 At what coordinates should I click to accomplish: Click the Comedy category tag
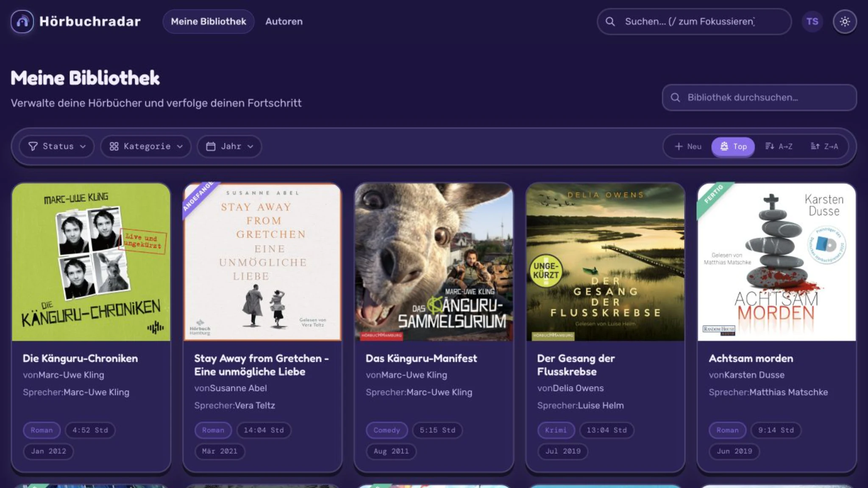pyautogui.click(x=387, y=430)
